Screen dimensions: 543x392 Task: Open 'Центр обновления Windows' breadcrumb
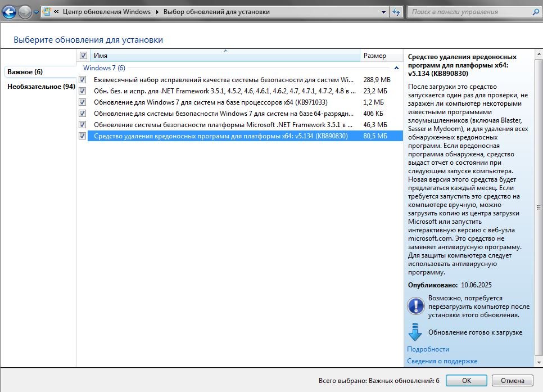[x=107, y=12]
